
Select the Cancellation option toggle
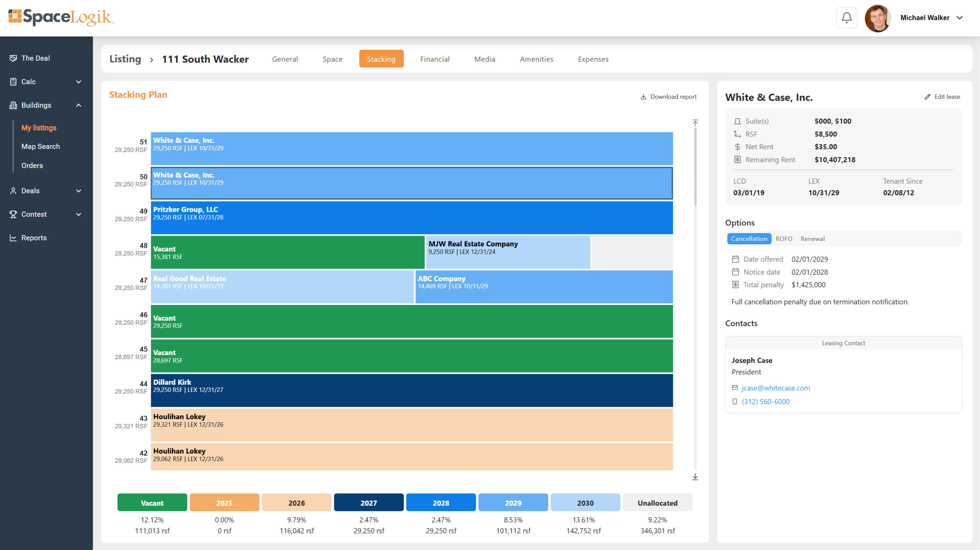pyautogui.click(x=749, y=239)
